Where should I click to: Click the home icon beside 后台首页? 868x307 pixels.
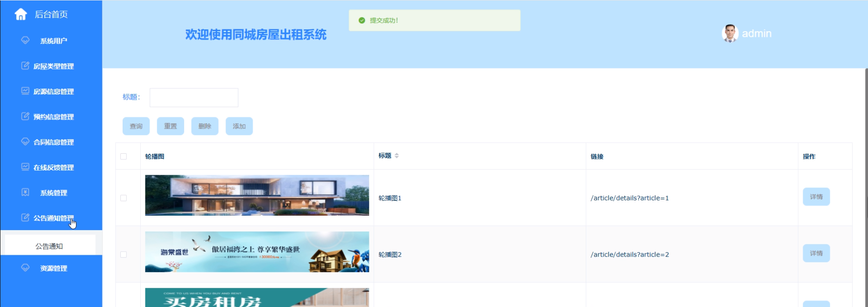pyautogui.click(x=21, y=14)
